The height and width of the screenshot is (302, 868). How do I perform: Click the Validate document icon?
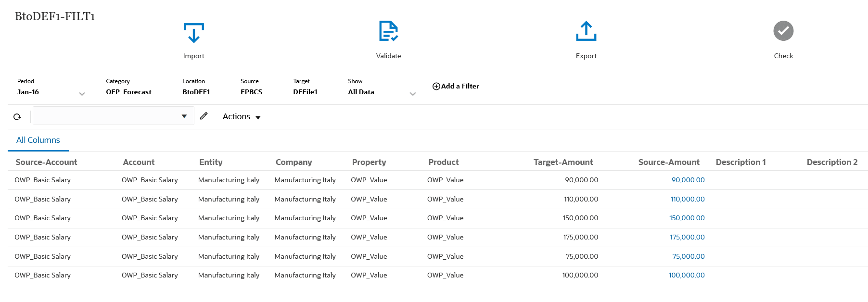point(388,31)
